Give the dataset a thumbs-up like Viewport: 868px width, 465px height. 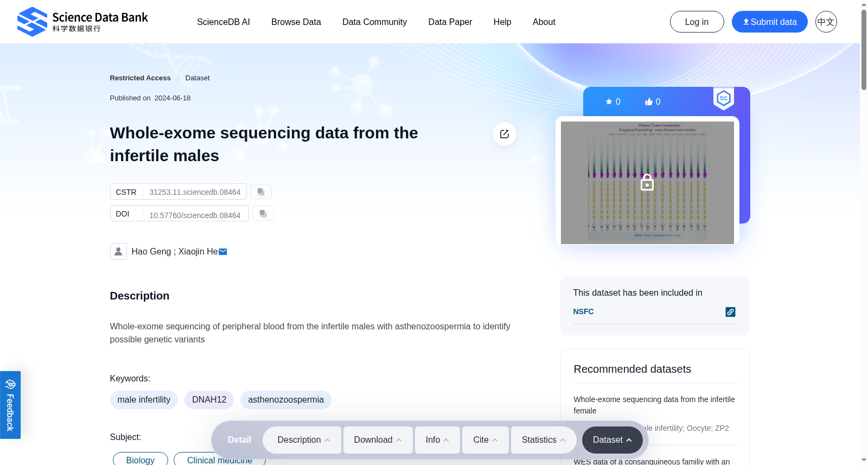[x=653, y=101]
